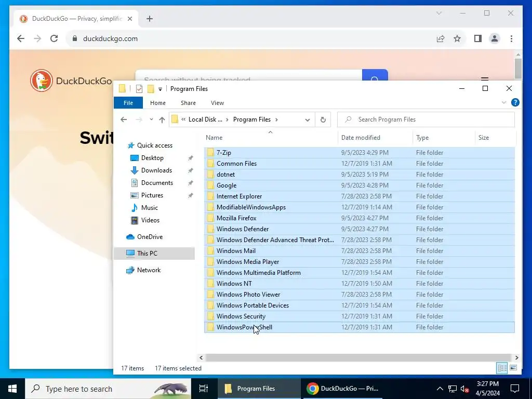This screenshot has width=532, height=399.
Task: Open Task View on the taskbar
Action: (203, 389)
